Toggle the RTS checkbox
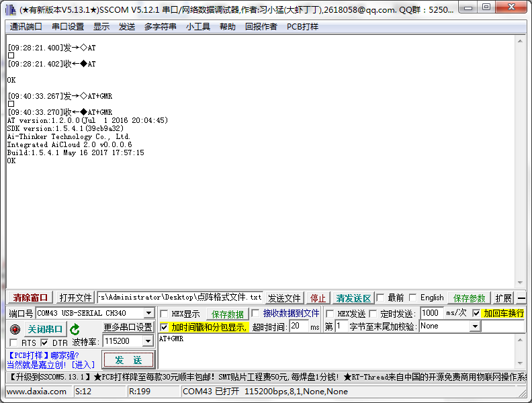 point(13,343)
